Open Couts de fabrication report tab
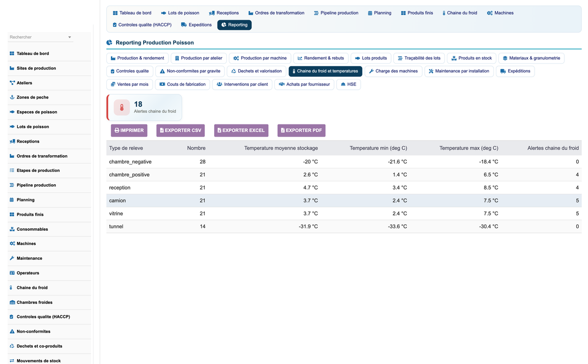 (183, 84)
